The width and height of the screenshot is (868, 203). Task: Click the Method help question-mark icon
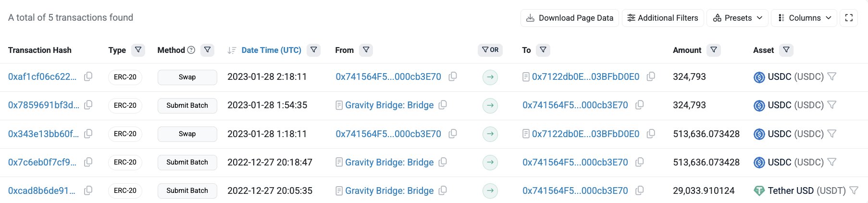[191, 50]
